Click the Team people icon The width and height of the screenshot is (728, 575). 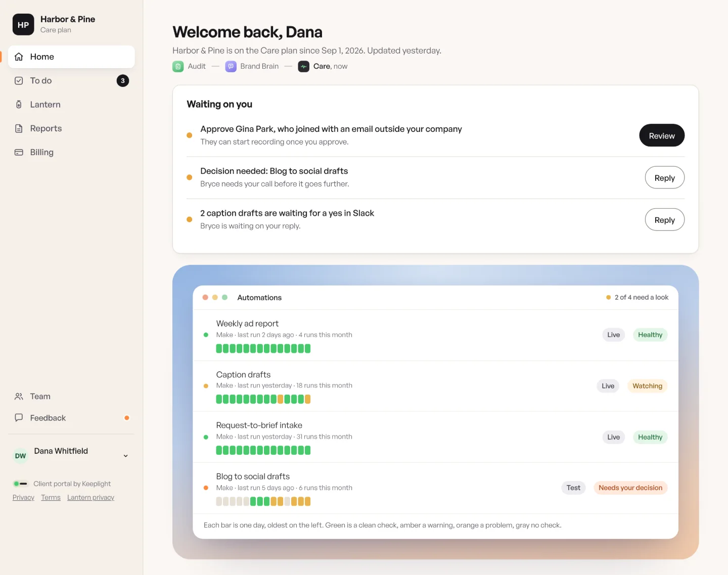19,397
